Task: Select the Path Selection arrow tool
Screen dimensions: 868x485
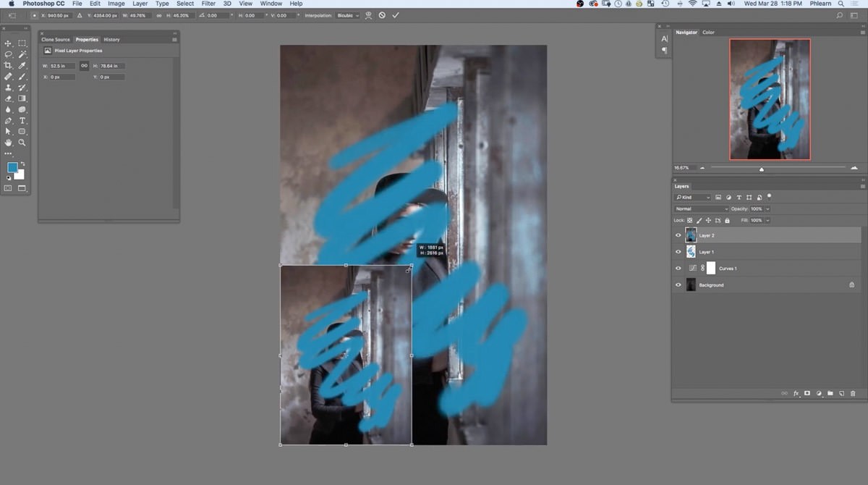Action: (x=9, y=132)
